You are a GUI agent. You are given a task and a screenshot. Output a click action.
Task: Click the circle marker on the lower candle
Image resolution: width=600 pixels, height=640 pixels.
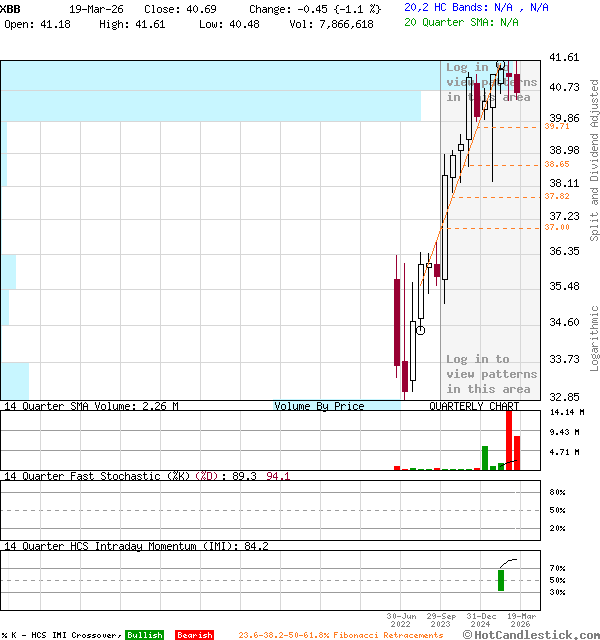(421, 329)
